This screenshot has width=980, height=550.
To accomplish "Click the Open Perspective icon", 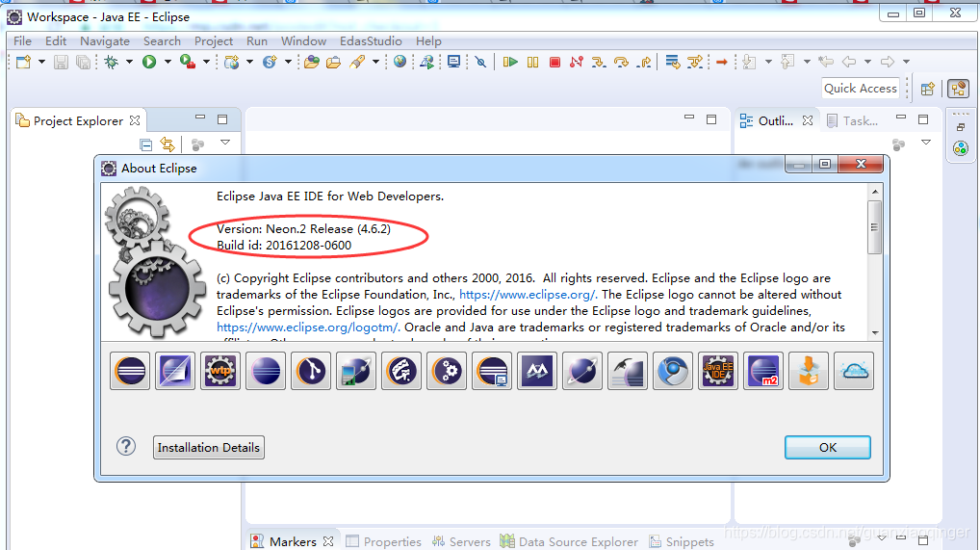I will (927, 89).
